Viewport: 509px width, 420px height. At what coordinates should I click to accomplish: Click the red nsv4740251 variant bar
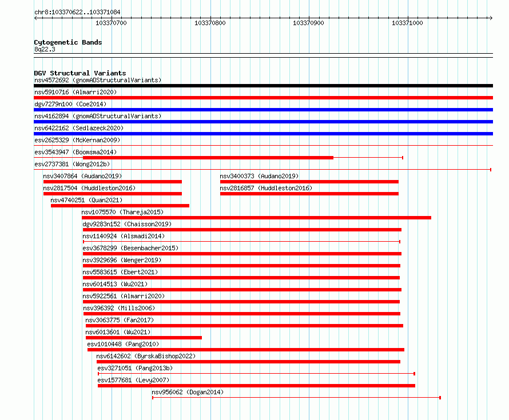pyautogui.click(x=120, y=206)
